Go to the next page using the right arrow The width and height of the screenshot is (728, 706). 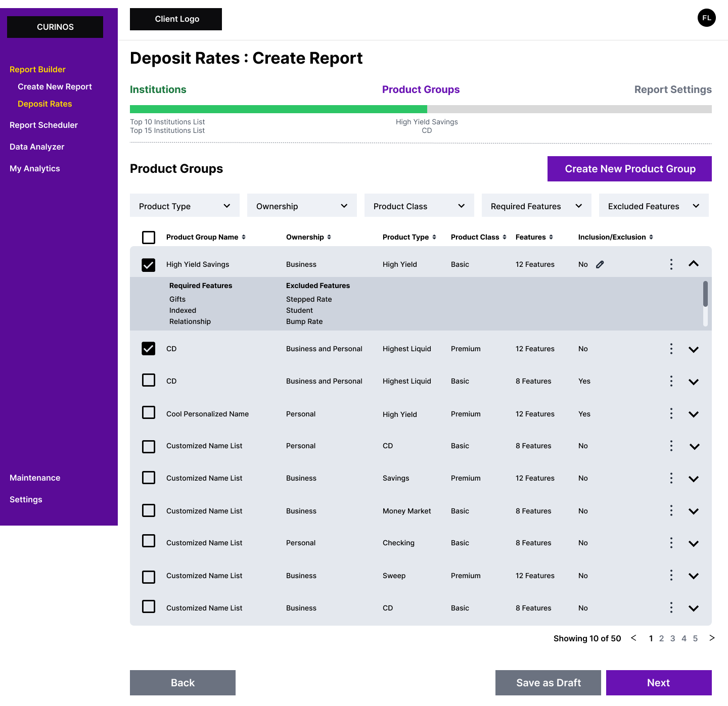pos(712,638)
